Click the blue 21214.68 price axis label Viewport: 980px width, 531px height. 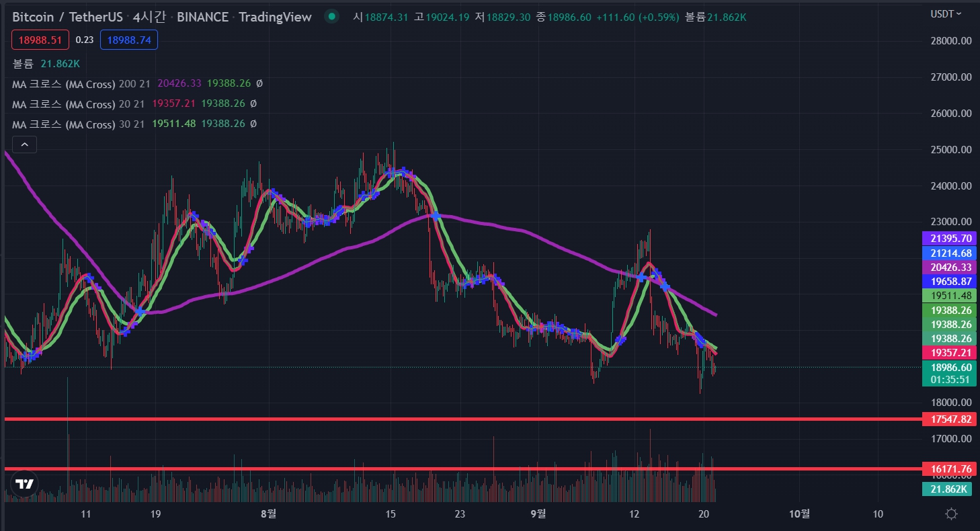click(x=949, y=253)
